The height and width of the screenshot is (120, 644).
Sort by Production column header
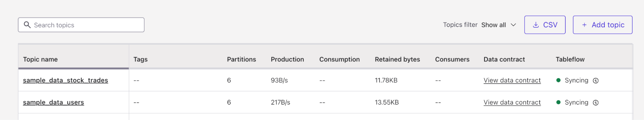click(x=287, y=59)
